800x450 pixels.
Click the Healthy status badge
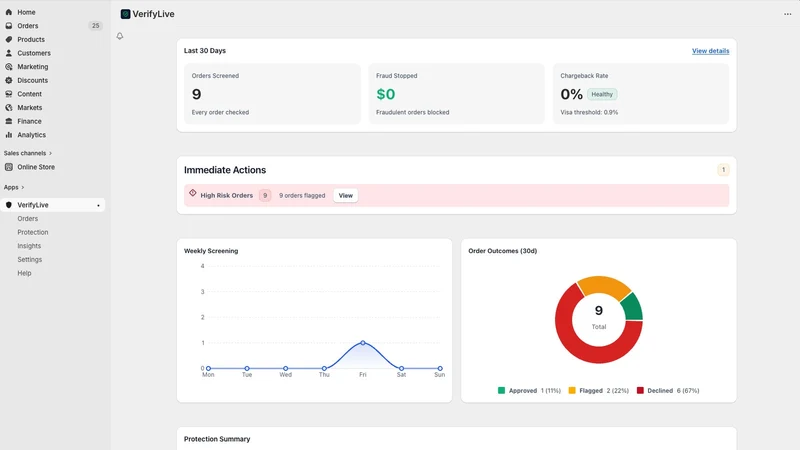602,94
